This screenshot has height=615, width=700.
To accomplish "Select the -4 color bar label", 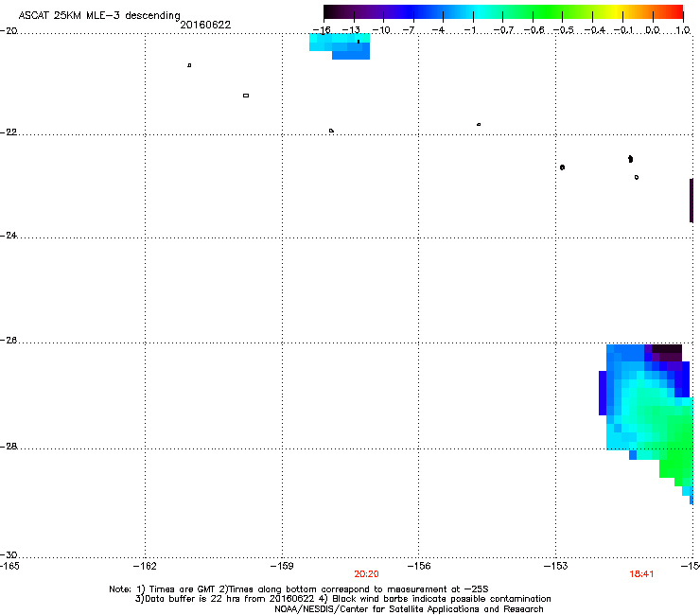I will 438,30.
